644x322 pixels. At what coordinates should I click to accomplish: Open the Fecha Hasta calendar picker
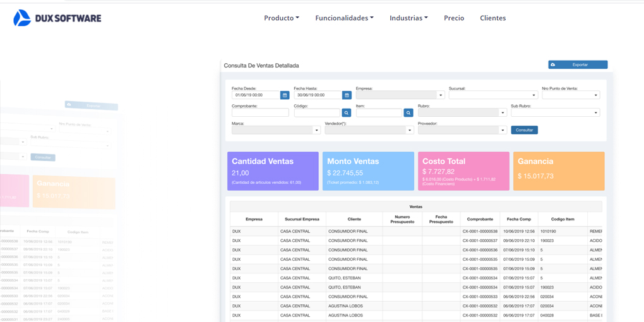click(x=347, y=95)
